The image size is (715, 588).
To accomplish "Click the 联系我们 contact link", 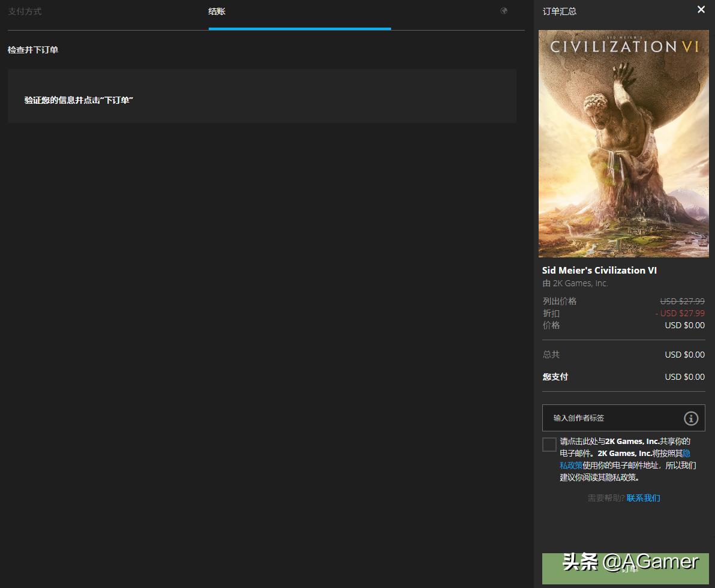I will 643,498.
